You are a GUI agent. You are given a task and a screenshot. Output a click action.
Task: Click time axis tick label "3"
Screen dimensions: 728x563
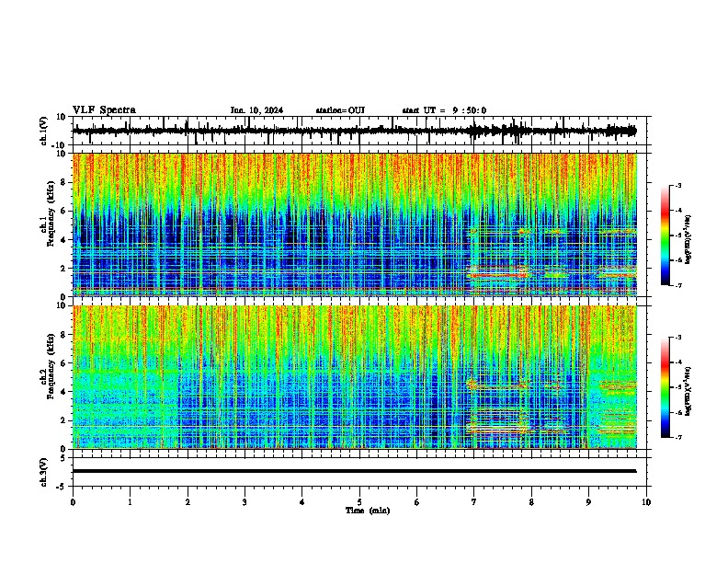245,502
